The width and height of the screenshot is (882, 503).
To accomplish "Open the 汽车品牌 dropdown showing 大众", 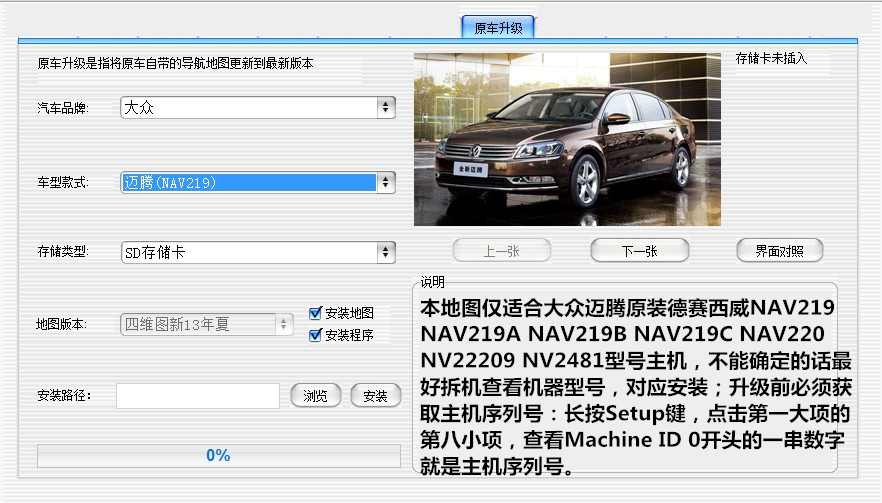I will (258, 107).
